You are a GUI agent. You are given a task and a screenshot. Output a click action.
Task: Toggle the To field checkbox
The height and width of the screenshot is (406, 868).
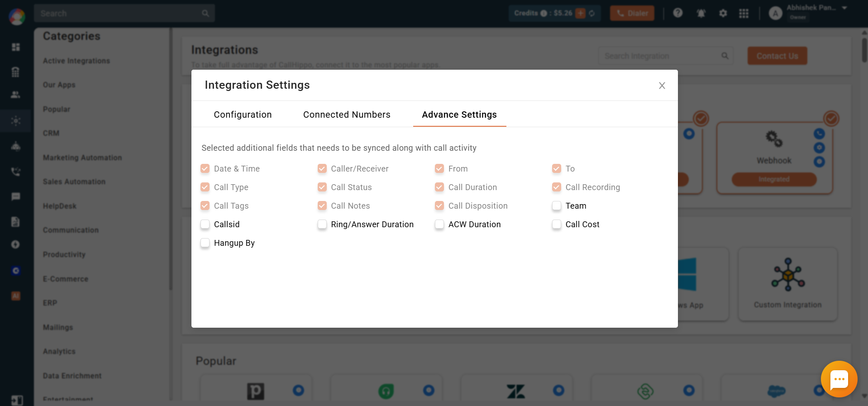pos(557,169)
